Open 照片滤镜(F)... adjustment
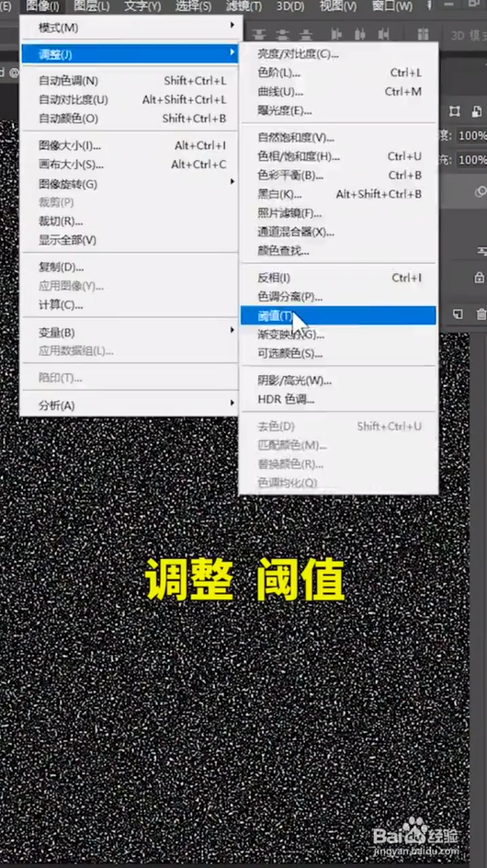The width and height of the screenshot is (487, 868). [x=338, y=212]
